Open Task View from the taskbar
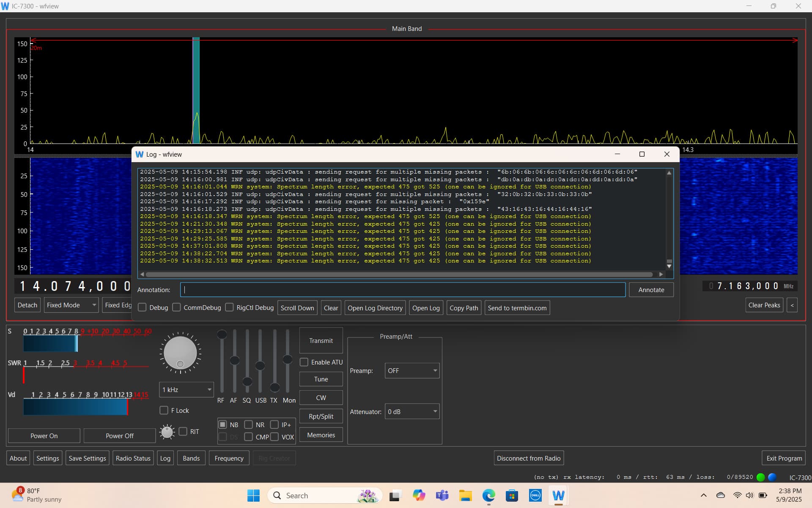The width and height of the screenshot is (812, 508). [x=395, y=495]
